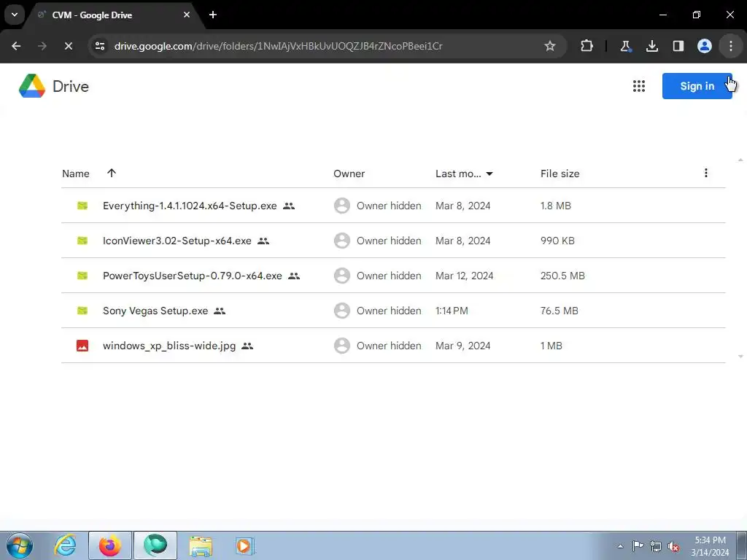Click the muted volume tray icon
Viewport: 747px width, 560px height.
tap(673, 547)
